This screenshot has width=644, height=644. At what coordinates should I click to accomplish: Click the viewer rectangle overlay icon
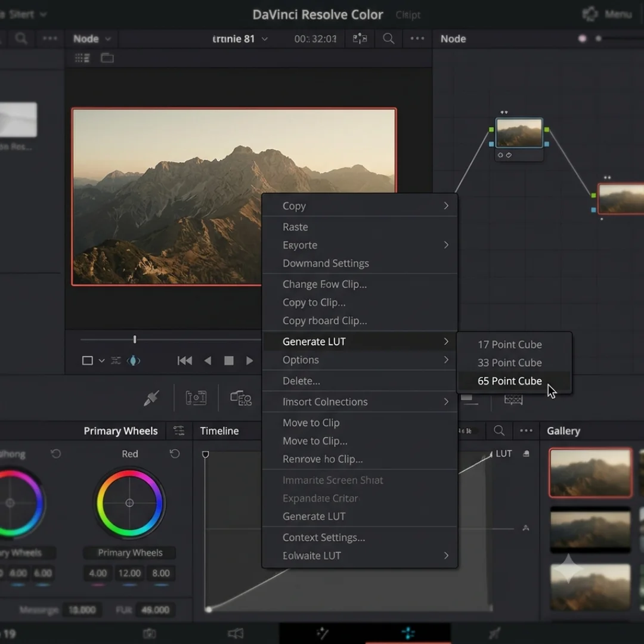coord(87,361)
